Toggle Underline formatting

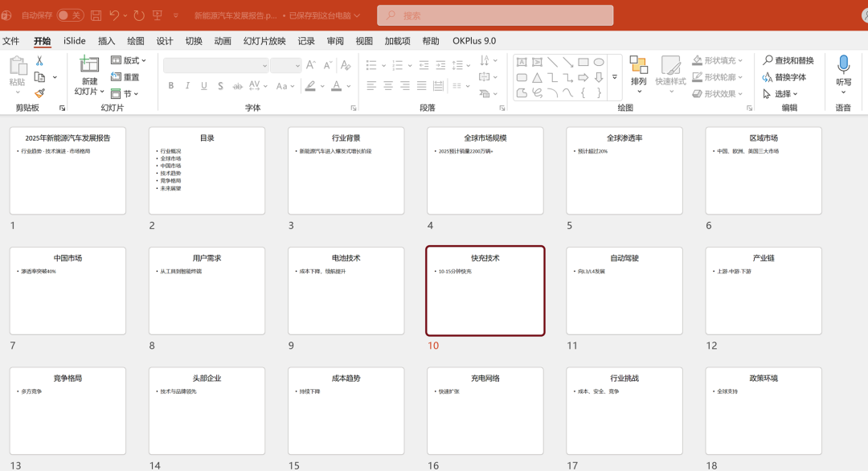point(204,86)
